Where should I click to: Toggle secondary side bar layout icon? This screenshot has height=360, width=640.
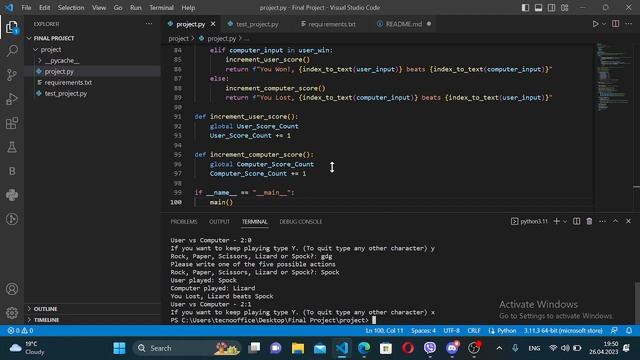(551, 7)
